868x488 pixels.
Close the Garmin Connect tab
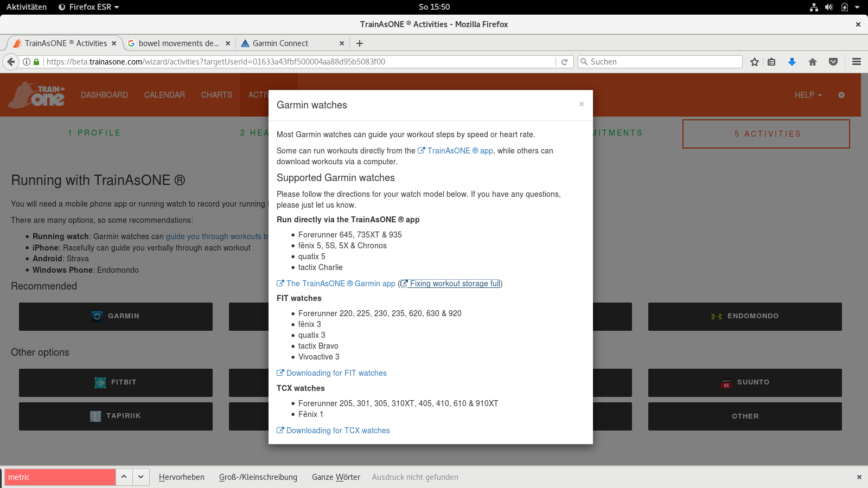coord(342,43)
